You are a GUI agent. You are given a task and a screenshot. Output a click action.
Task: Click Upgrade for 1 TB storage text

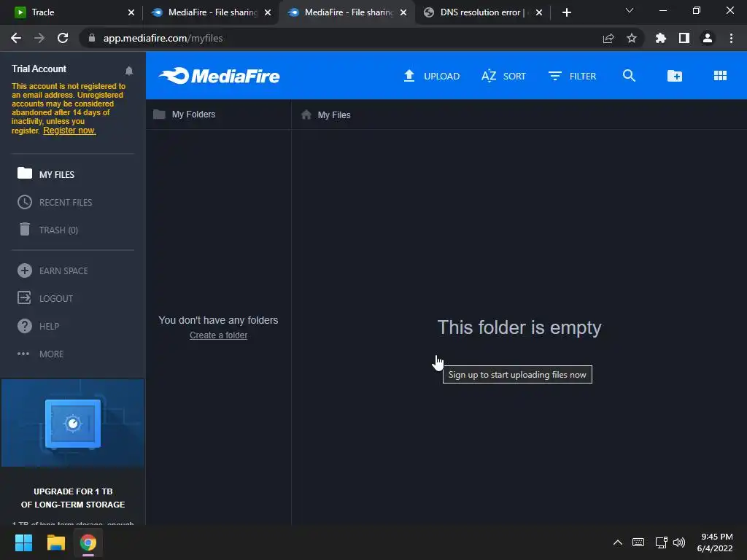[x=73, y=497]
